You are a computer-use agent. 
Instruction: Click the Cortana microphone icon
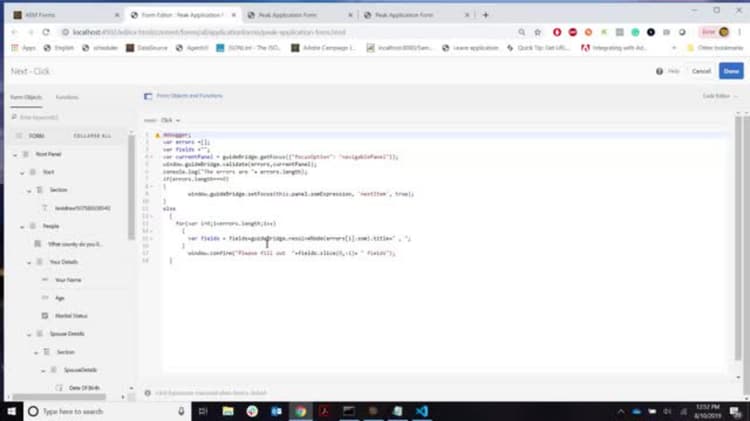click(181, 411)
